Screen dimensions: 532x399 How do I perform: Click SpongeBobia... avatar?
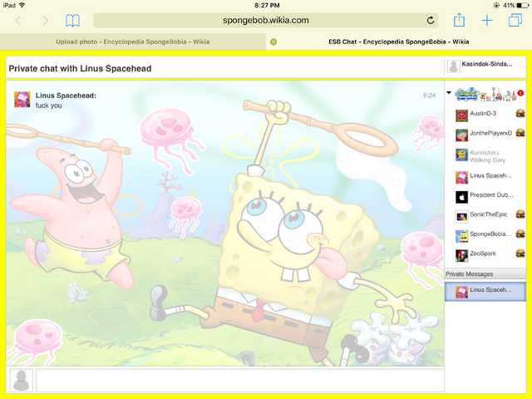pyautogui.click(x=461, y=236)
